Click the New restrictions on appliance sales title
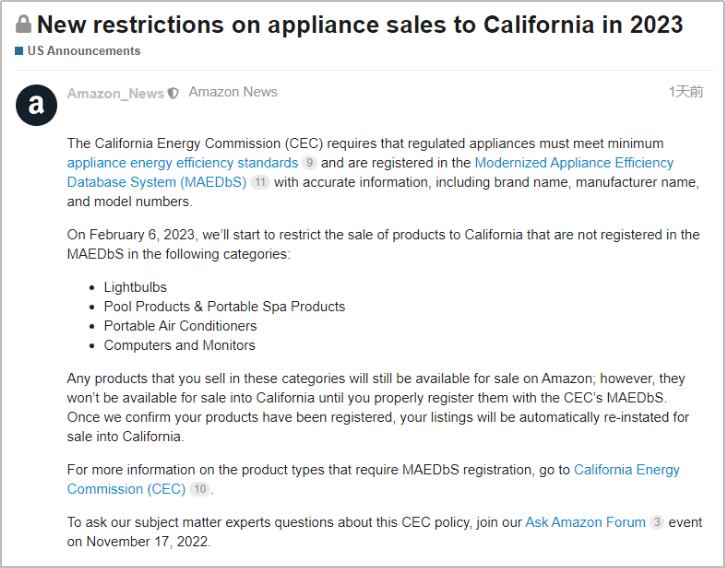 [360, 25]
